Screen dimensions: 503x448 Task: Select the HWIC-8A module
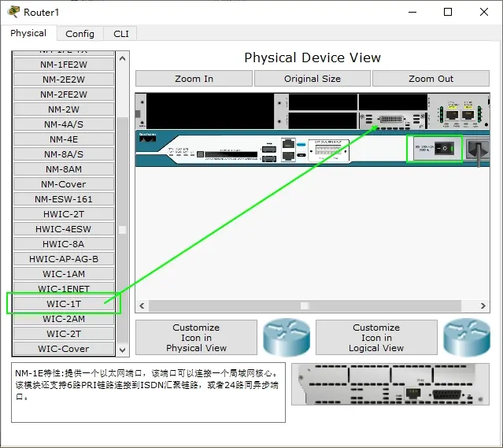[64, 244]
